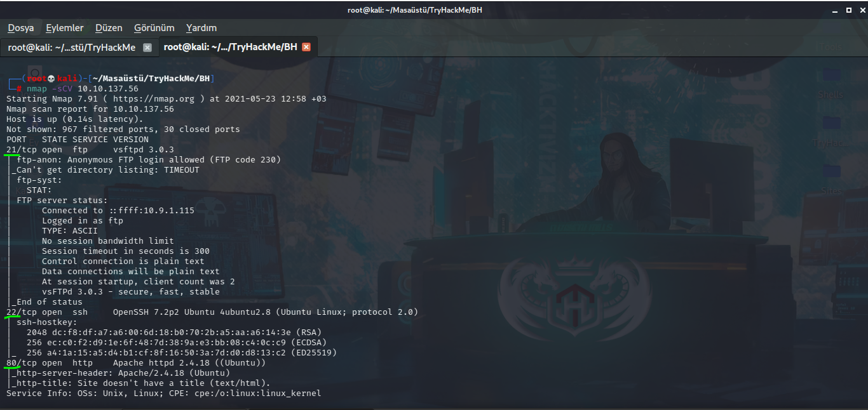
Task: Close the TryHackMe/BH tab with its red X
Action: (x=306, y=48)
